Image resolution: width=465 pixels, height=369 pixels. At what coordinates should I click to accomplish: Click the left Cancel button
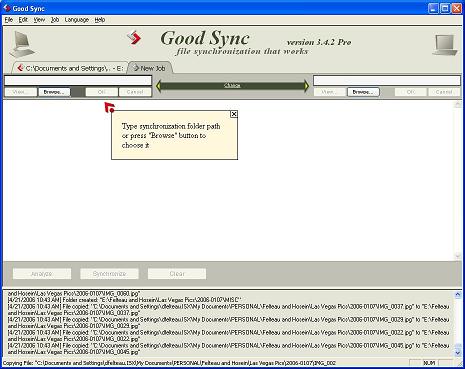coord(135,92)
